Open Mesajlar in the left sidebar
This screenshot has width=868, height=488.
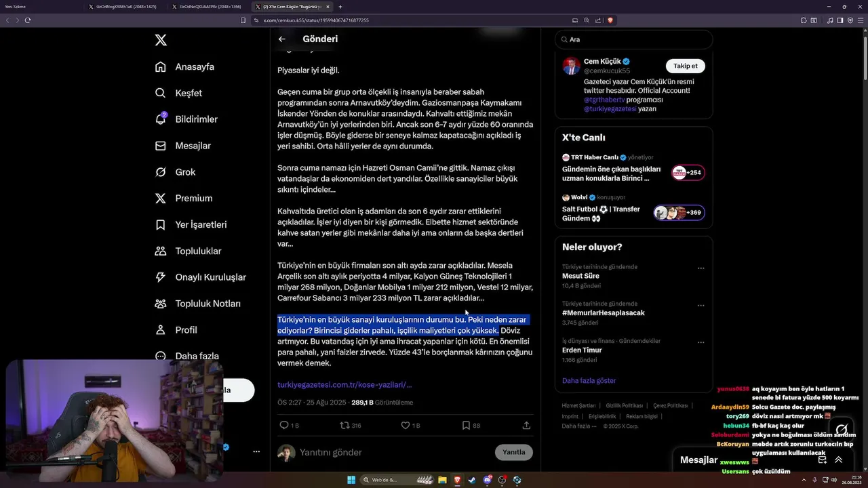click(183, 146)
